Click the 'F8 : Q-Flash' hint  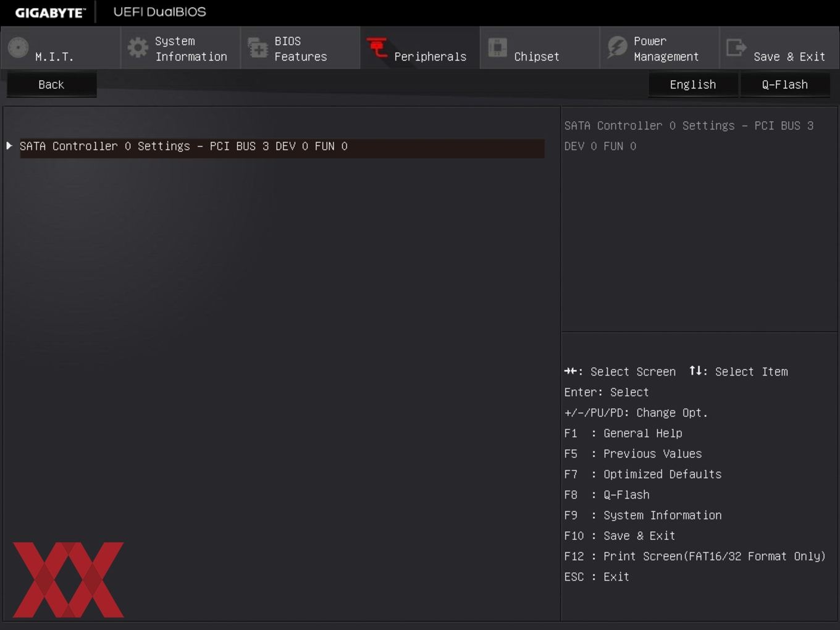click(x=607, y=495)
